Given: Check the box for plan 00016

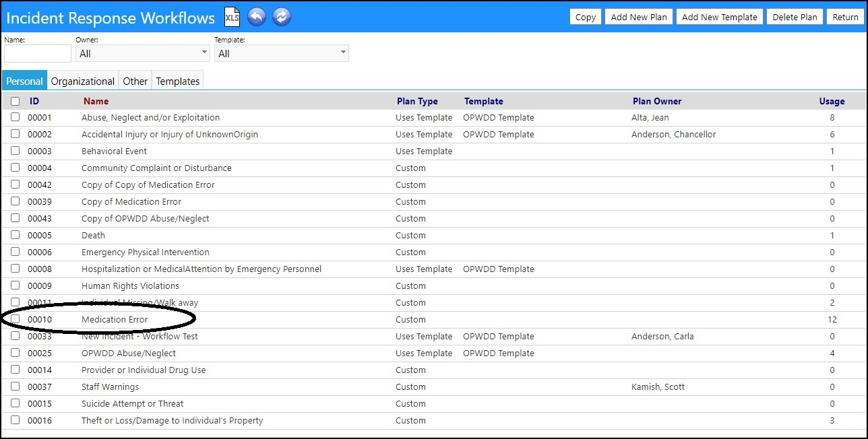Looking at the screenshot, I should (x=15, y=420).
